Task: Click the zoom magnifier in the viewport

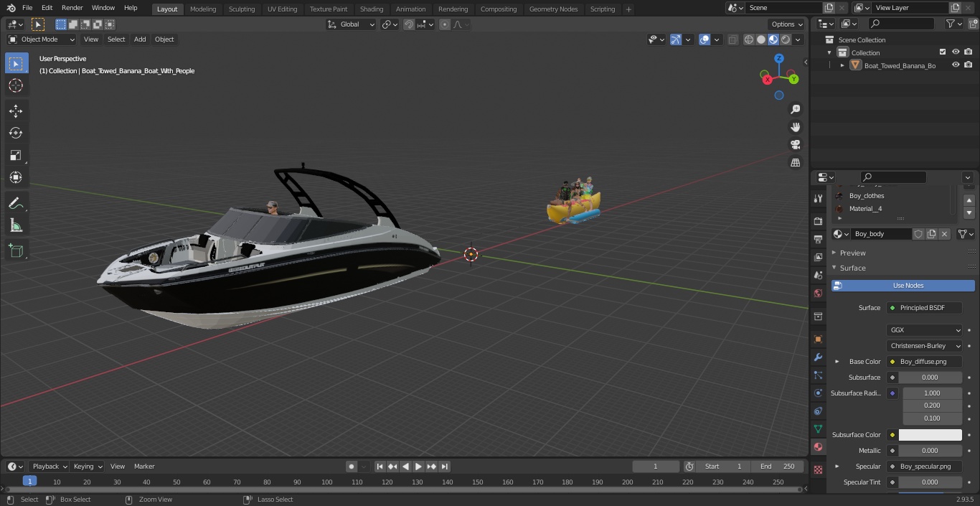Action: 795,109
